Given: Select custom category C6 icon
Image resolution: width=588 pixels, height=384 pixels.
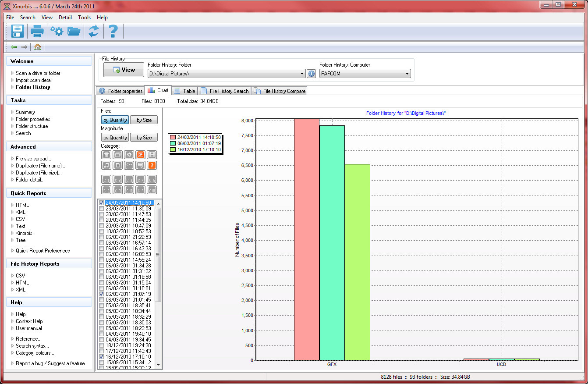Looking at the screenshot, I should (106, 190).
